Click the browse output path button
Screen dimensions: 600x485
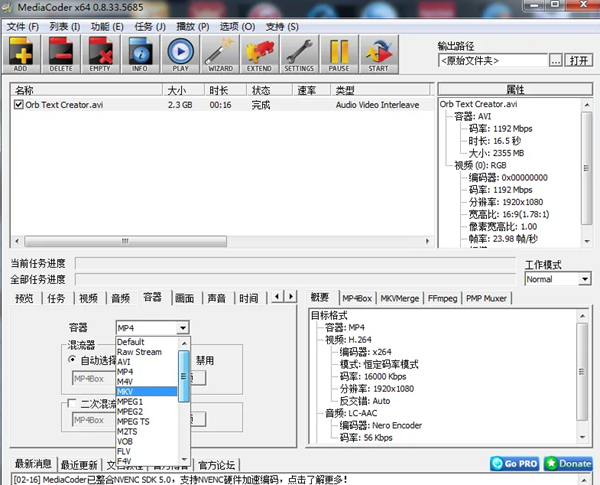(x=556, y=60)
